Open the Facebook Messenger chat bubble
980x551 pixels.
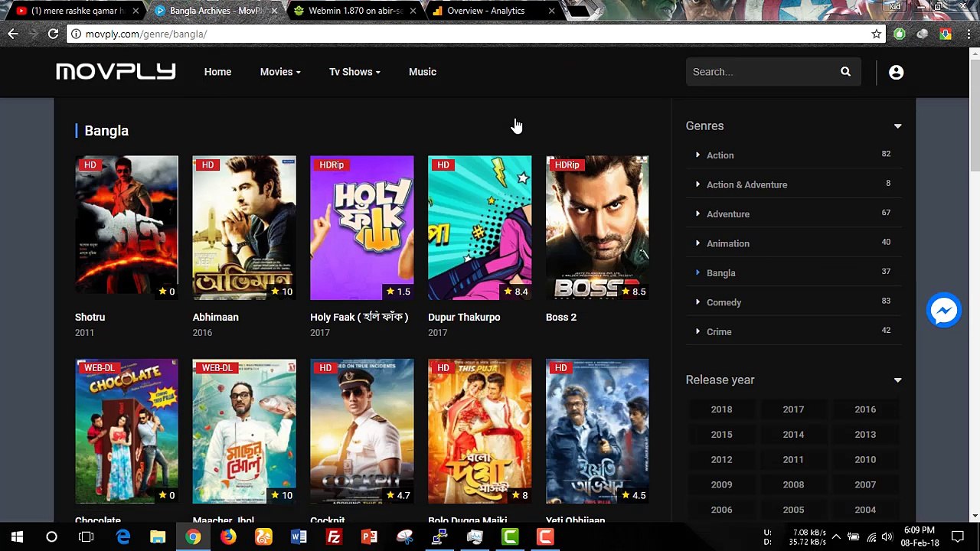point(943,311)
